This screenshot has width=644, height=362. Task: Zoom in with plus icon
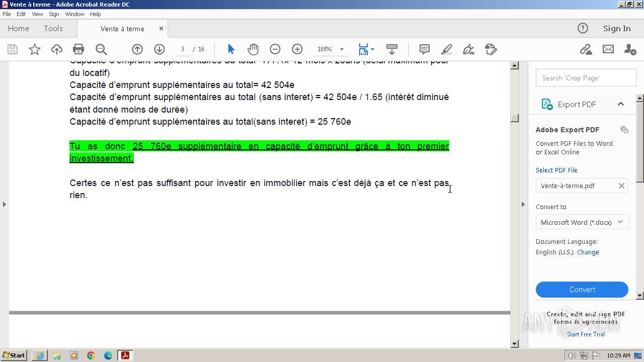(x=297, y=49)
